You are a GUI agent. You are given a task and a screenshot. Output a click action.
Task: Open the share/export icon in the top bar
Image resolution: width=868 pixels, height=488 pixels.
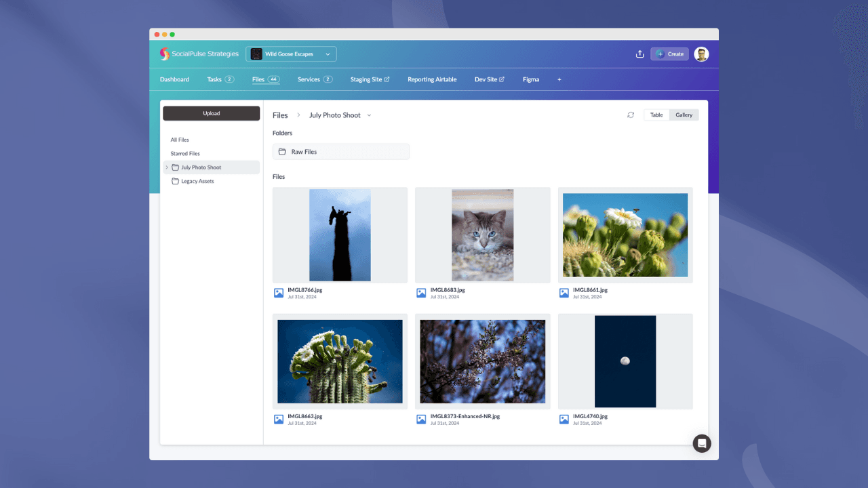point(639,54)
